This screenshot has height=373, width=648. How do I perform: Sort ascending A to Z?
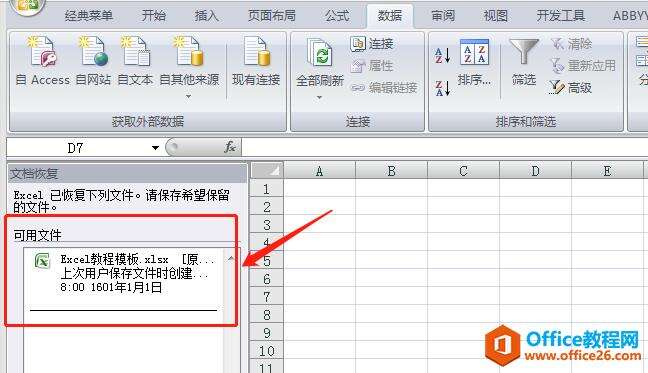pos(442,55)
